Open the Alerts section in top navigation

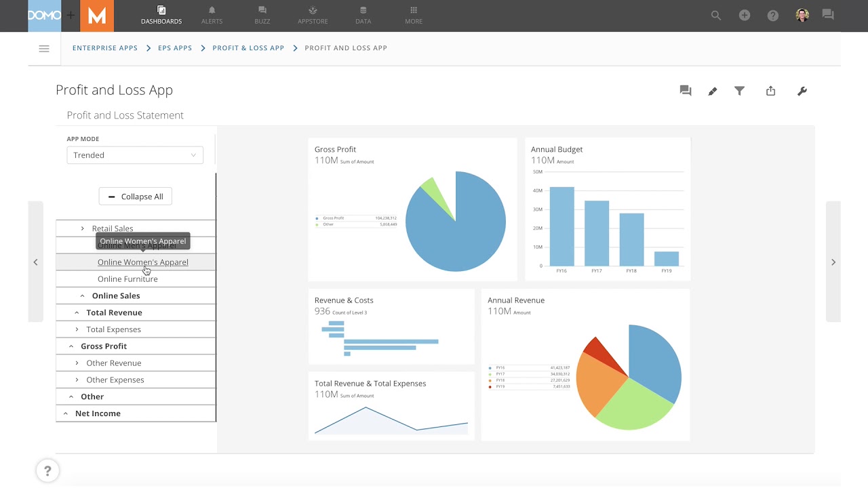pyautogui.click(x=212, y=15)
